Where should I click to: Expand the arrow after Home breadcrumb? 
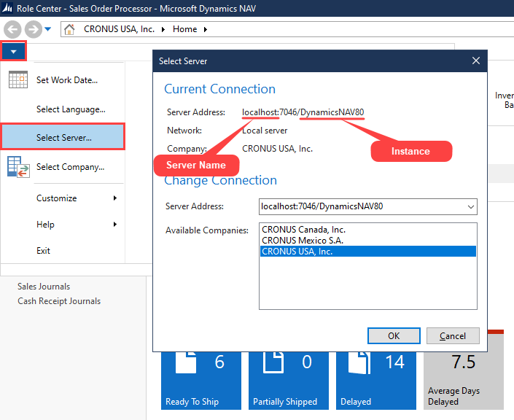[x=206, y=29]
